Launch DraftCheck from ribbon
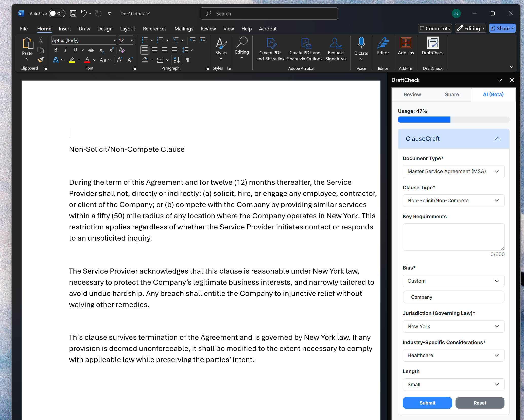This screenshot has width=524, height=420. [x=433, y=46]
